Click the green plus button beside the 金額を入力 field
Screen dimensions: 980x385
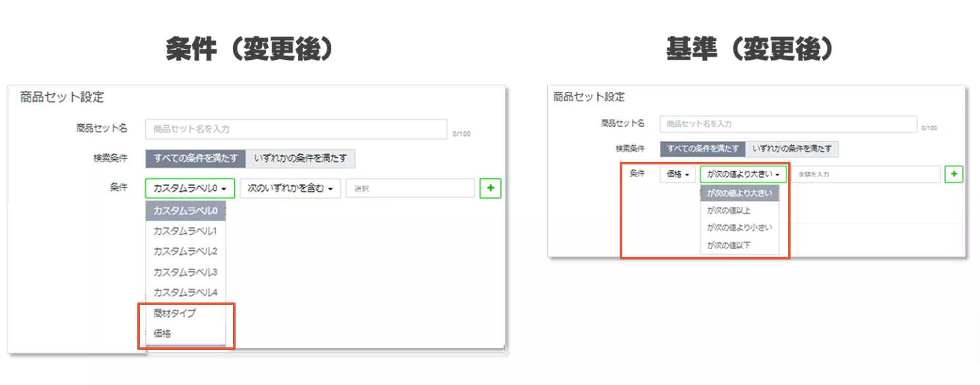click(954, 174)
